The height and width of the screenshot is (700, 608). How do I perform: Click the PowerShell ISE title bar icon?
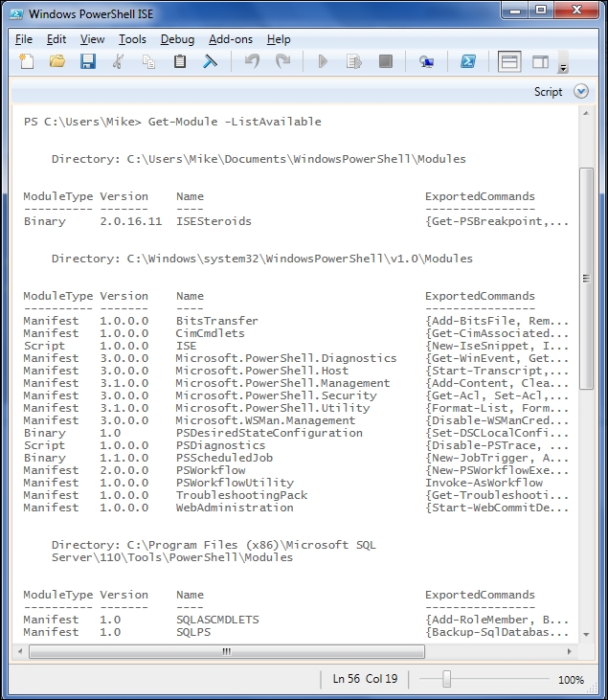point(15,13)
